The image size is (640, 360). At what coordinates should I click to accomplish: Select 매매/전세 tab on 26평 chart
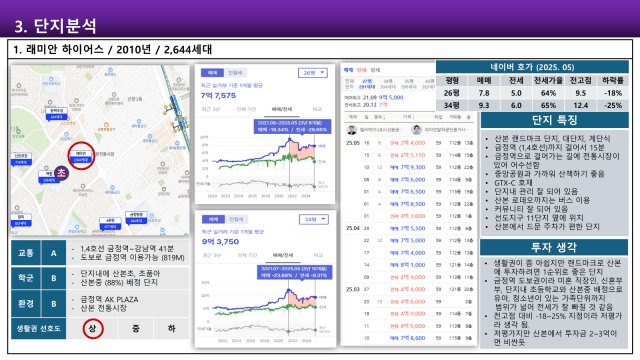[x=282, y=109]
